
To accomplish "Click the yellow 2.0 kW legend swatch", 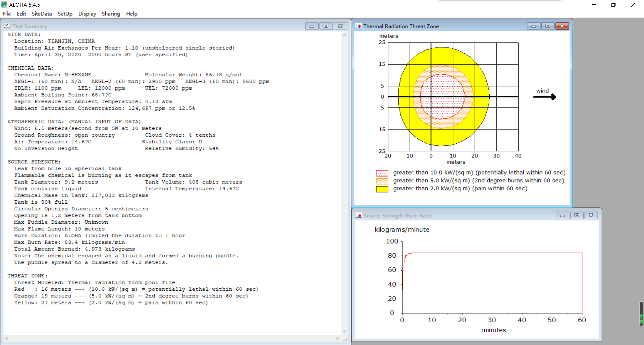I will (382, 189).
